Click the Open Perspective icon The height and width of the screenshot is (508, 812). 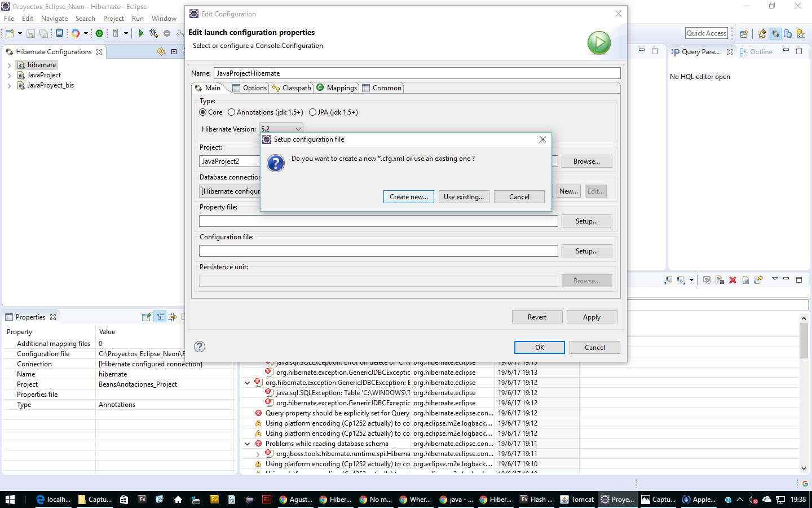[744, 34]
